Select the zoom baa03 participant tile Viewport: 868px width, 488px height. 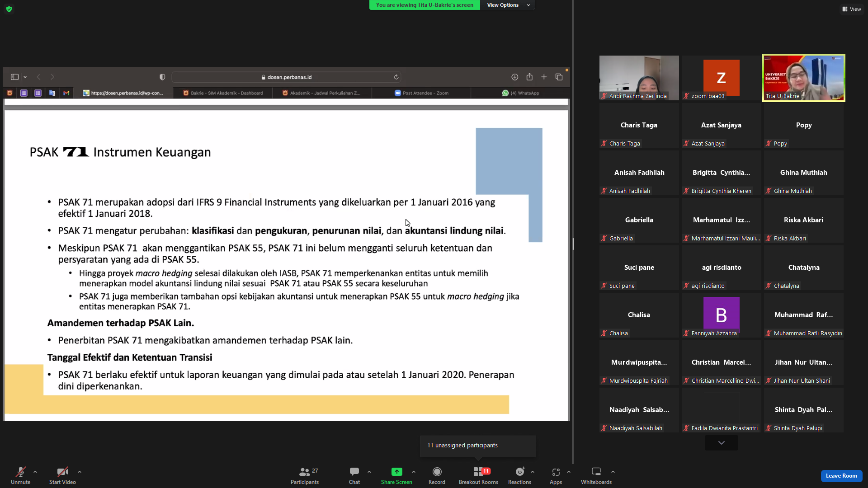click(722, 78)
